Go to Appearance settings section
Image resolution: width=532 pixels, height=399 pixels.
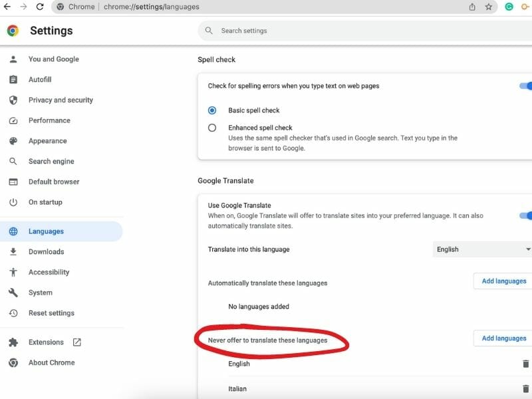(47, 141)
